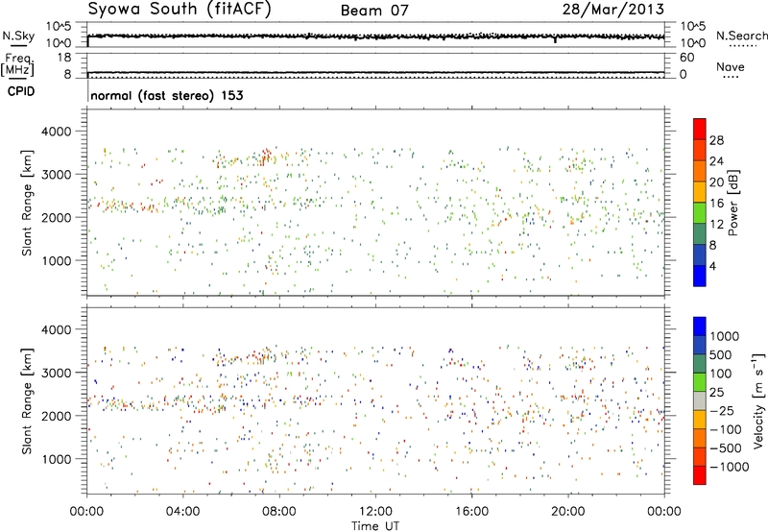This screenshot has width=768, height=532.
Task: Click the '4' label on Power colorbar
Action: point(712,266)
